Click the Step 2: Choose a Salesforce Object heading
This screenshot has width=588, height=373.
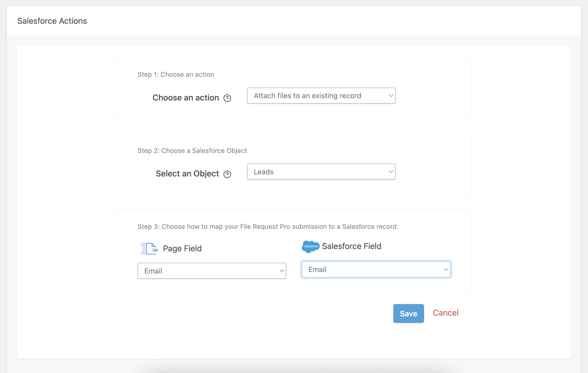coord(192,151)
